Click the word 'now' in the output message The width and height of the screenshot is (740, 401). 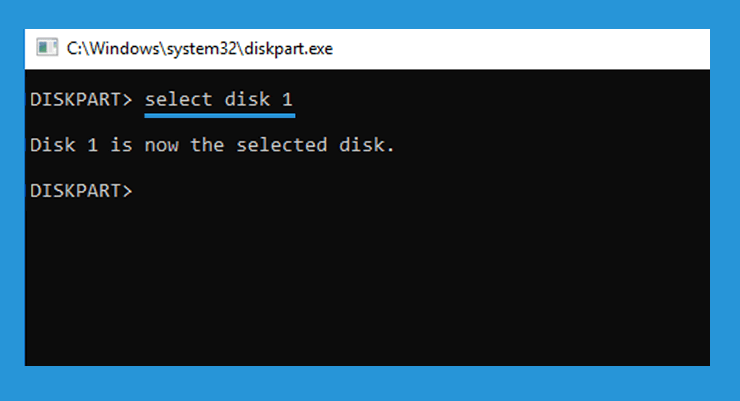click(x=162, y=146)
